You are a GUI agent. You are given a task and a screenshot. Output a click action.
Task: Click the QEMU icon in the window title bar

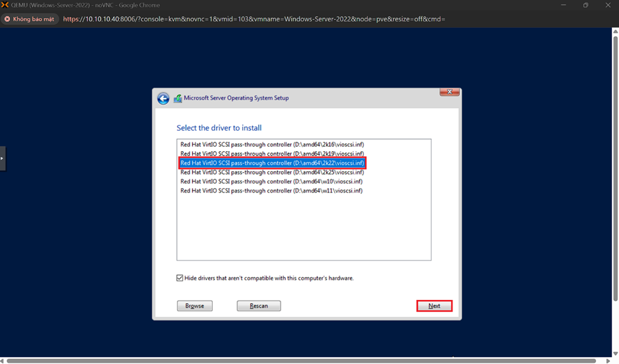pyautogui.click(x=5, y=5)
